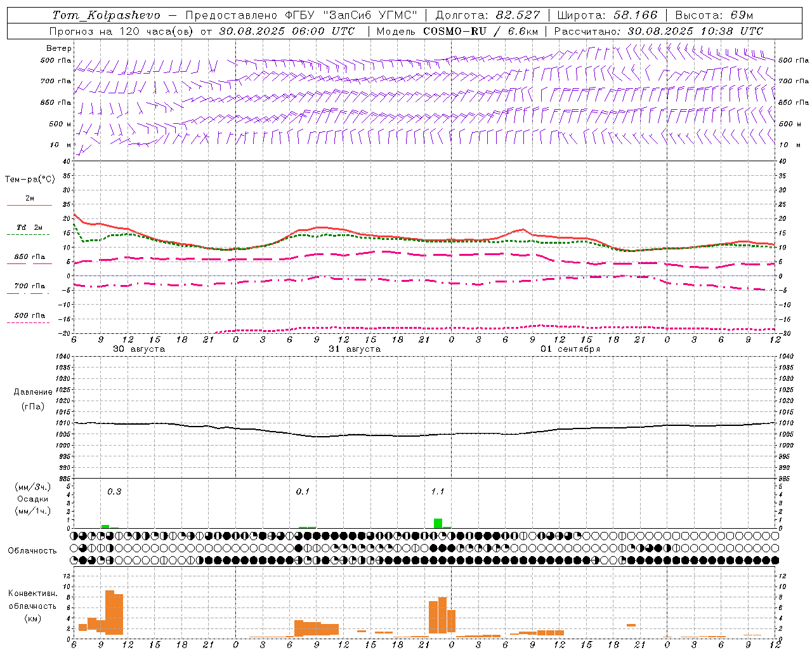812x650 pixels.
Task: Click the Тем-ра(°C) axis title
Action: click(x=30, y=180)
